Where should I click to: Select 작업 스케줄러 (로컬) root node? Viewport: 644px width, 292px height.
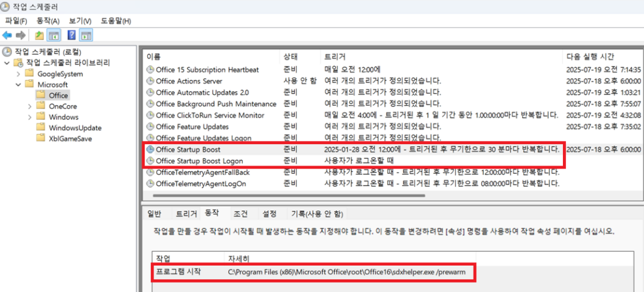click(48, 52)
